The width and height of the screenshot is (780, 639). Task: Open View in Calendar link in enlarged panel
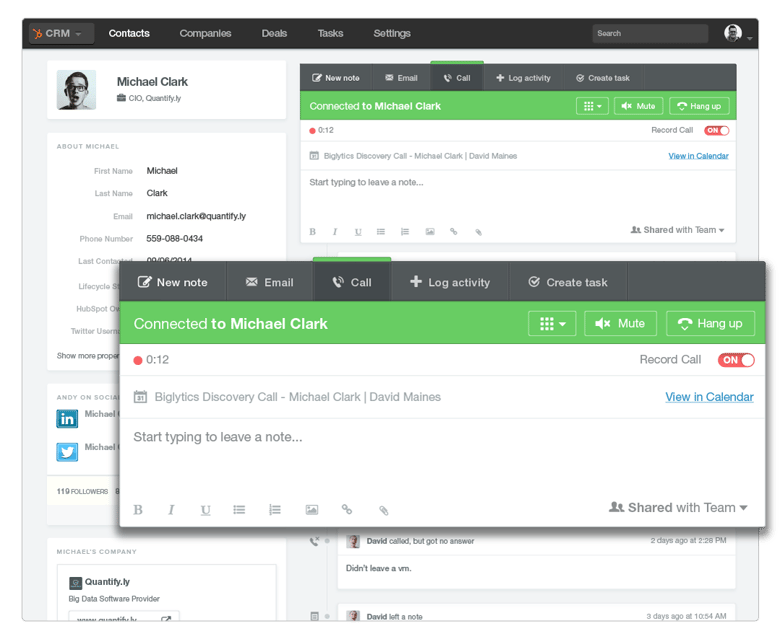[709, 397]
